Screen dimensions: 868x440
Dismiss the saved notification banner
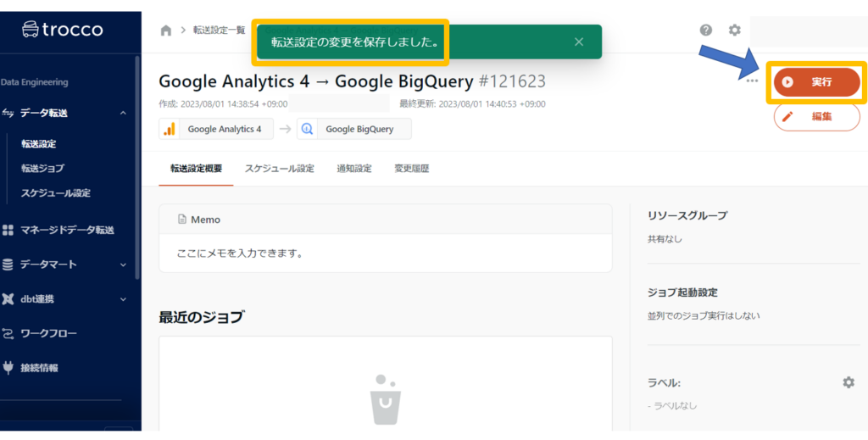pos(578,42)
